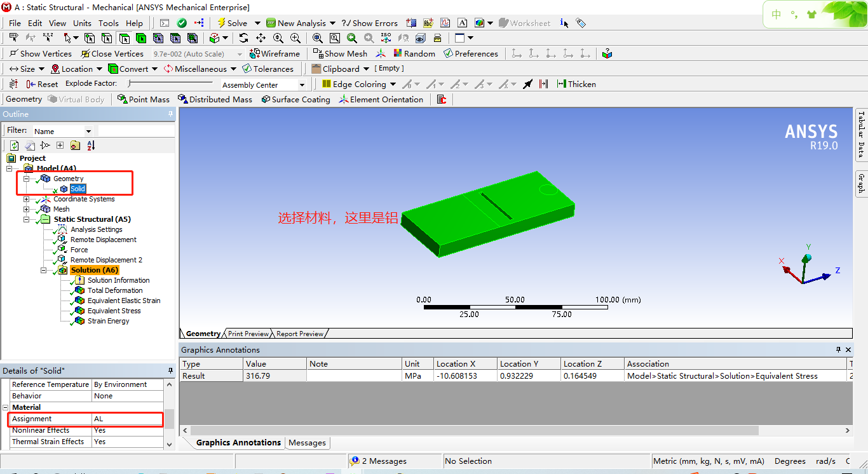
Task: Toggle Show Vertices
Action: click(x=39, y=53)
